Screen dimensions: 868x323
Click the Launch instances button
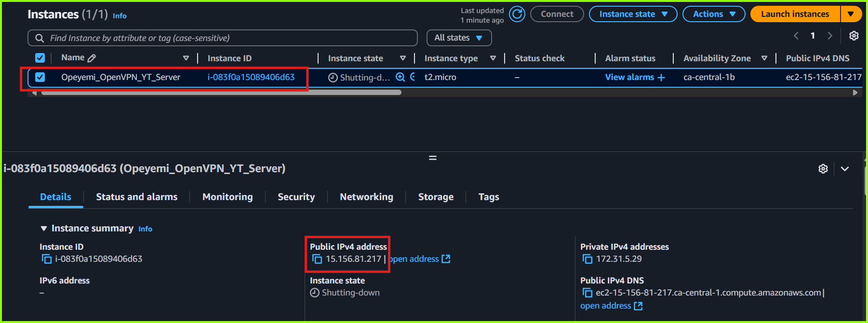click(x=795, y=14)
